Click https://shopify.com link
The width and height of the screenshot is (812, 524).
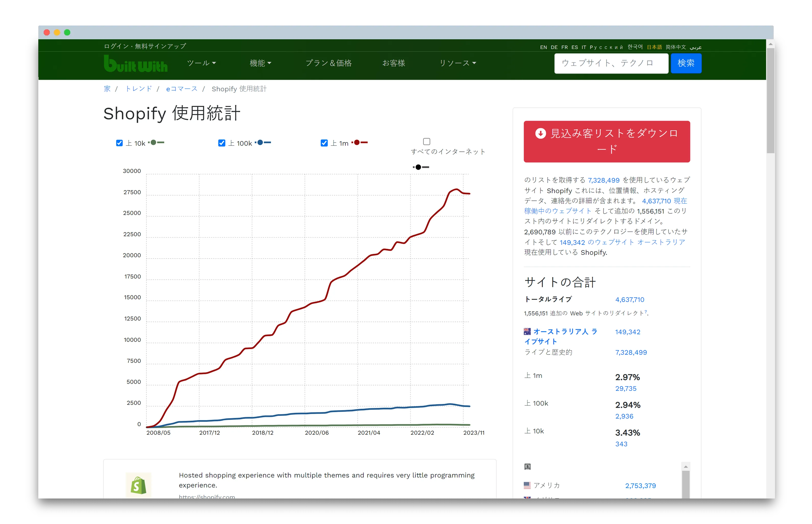pos(207,496)
